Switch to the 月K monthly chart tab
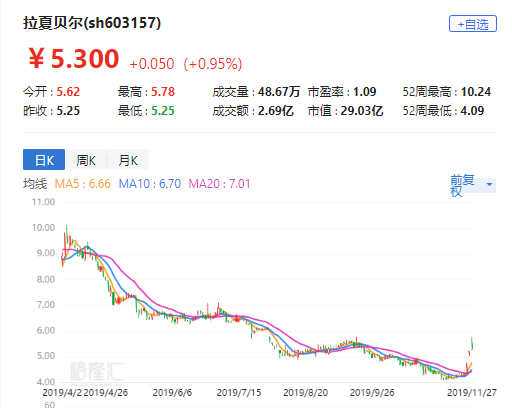 point(128,160)
